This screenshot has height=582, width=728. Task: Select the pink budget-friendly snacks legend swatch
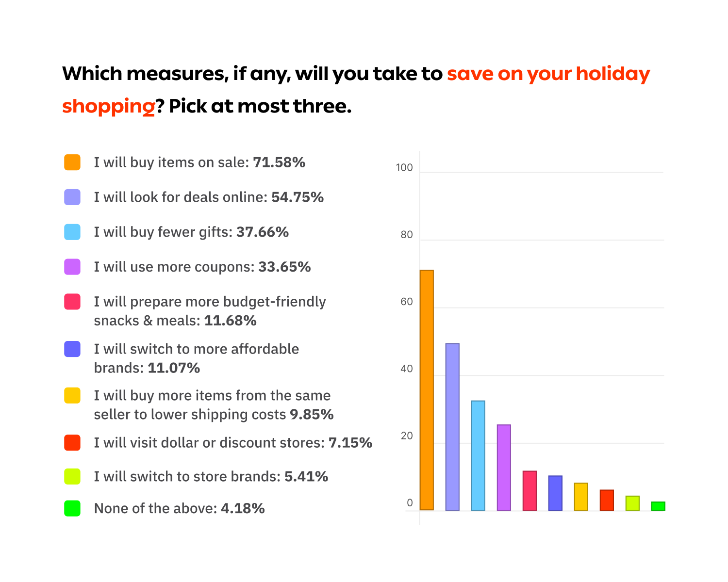72,302
